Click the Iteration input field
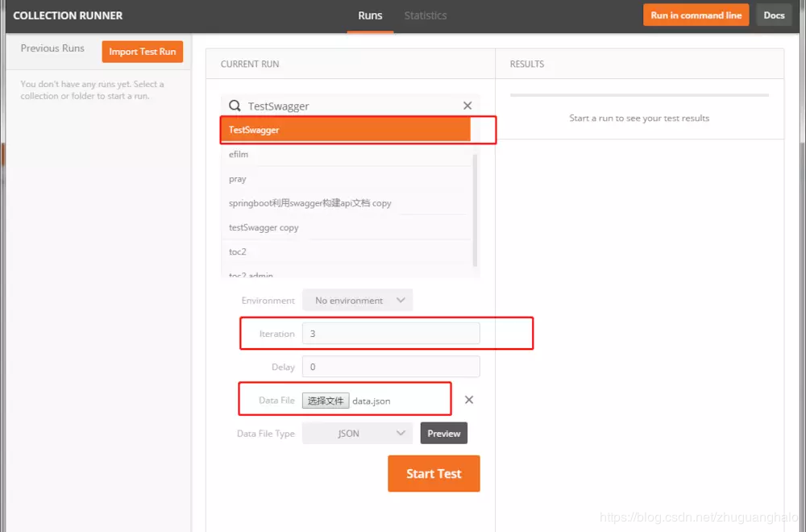Viewport: 806px width, 532px height. pyautogui.click(x=391, y=334)
